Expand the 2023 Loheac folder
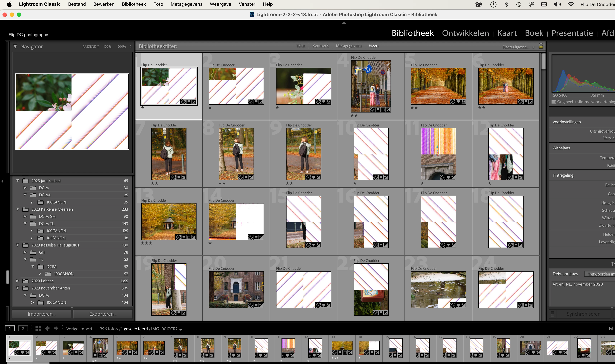 click(17, 281)
